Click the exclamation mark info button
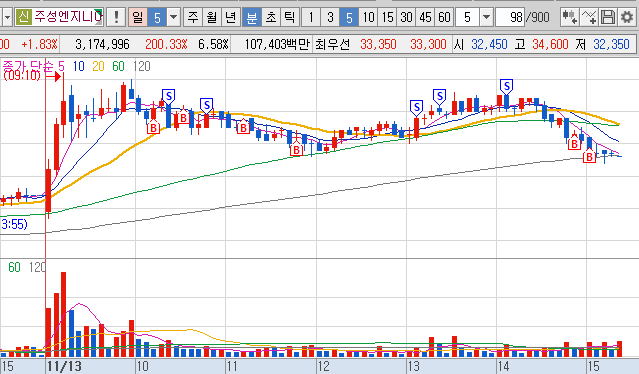 click(x=116, y=17)
